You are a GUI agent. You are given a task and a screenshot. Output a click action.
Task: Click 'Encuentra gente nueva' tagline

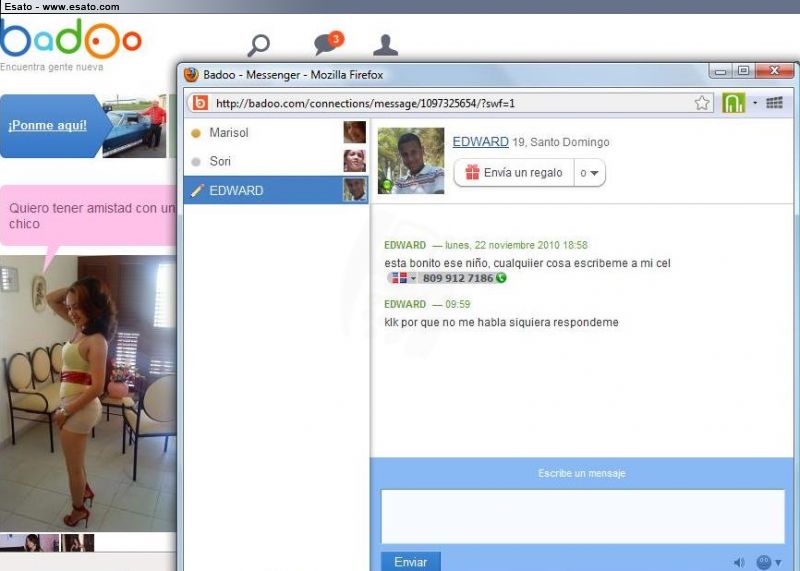point(52,67)
